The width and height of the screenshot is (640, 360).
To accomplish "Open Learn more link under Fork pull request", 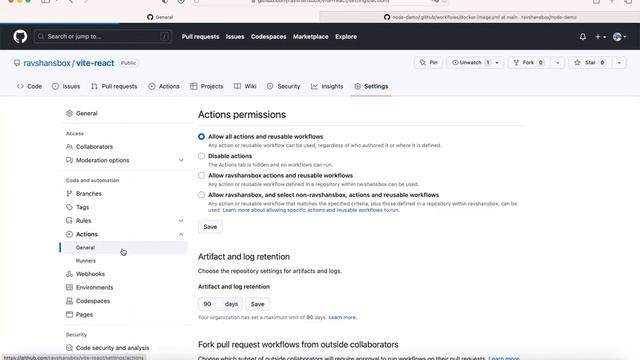I will (504, 358).
